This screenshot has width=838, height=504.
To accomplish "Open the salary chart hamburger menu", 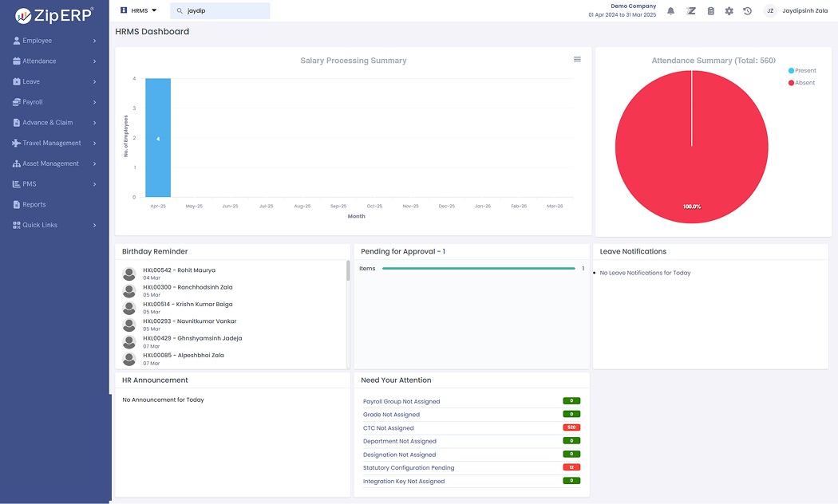I will 577,59.
